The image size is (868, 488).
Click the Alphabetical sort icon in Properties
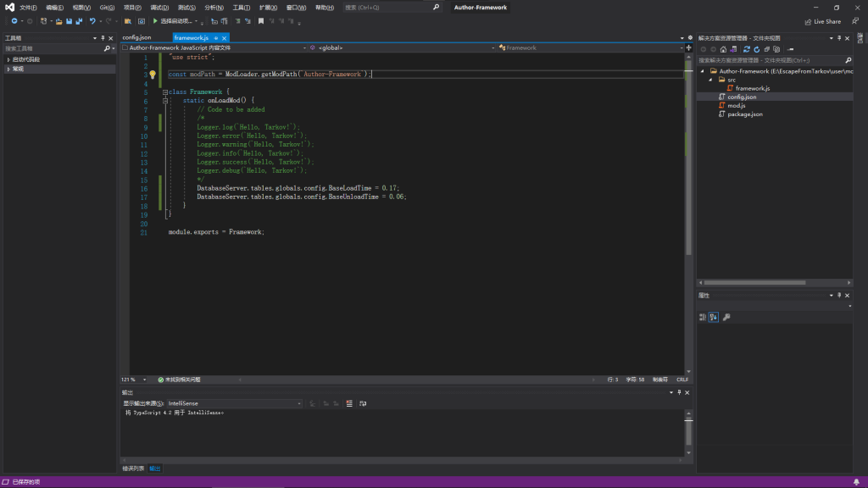[x=714, y=317]
